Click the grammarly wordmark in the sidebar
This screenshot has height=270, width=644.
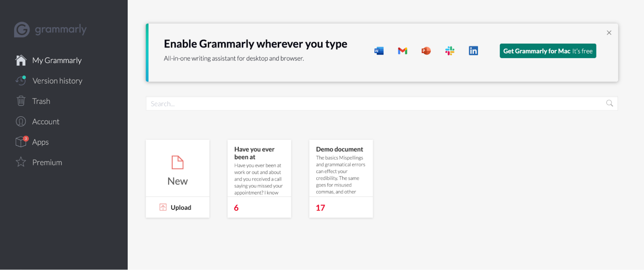61,30
